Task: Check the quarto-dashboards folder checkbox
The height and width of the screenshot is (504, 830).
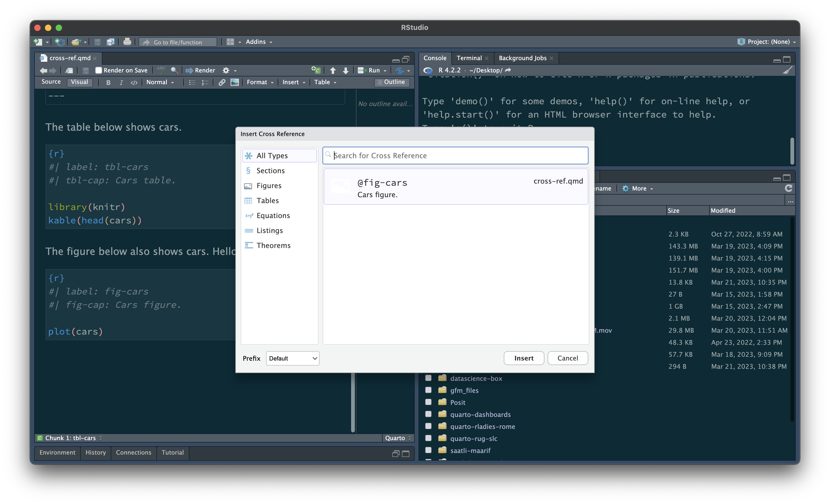Action: tap(428, 414)
